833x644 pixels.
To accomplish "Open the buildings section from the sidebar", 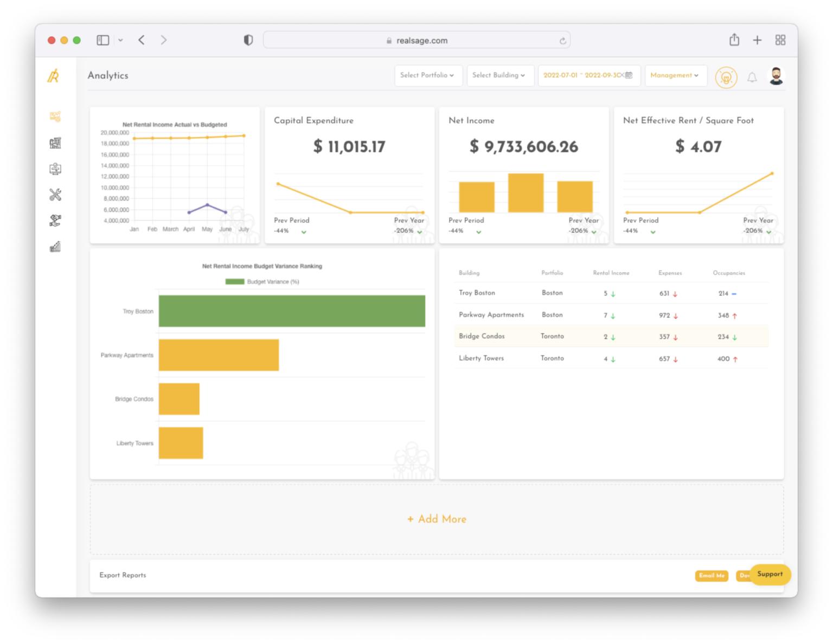I will [54, 143].
